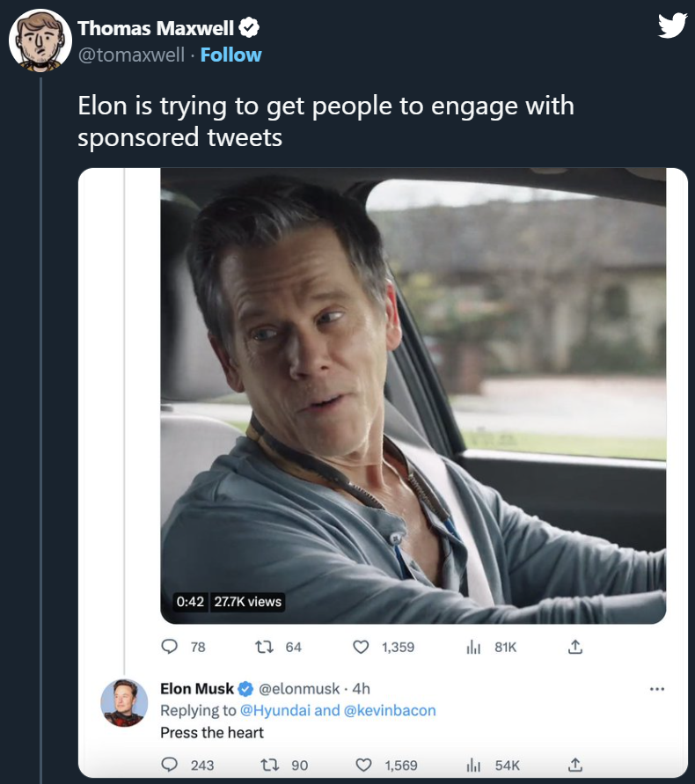
Task: Like the video tweet with 1,359 hearts
Action: coord(360,647)
